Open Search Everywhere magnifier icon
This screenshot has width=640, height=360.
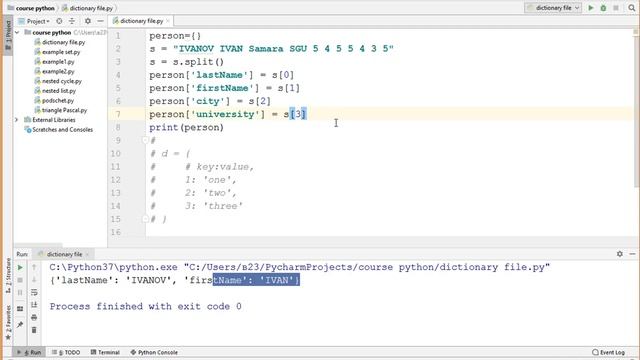click(x=631, y=8)
